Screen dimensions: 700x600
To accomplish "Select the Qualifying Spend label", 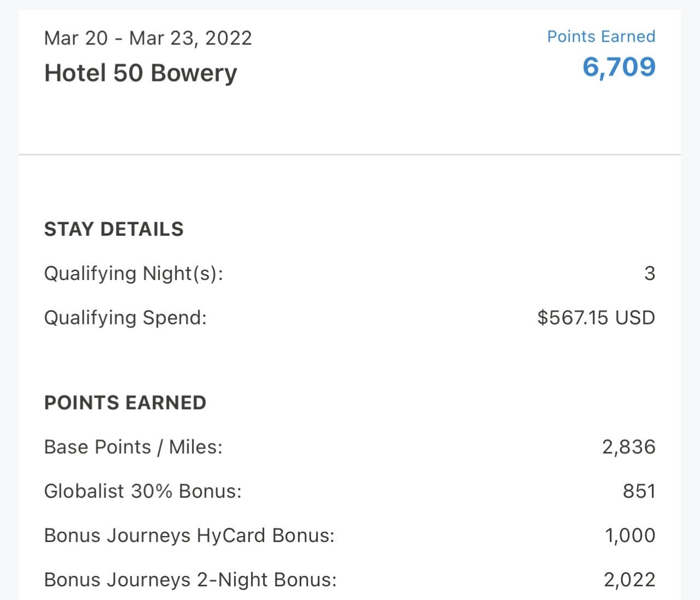I will pos(126,318).
